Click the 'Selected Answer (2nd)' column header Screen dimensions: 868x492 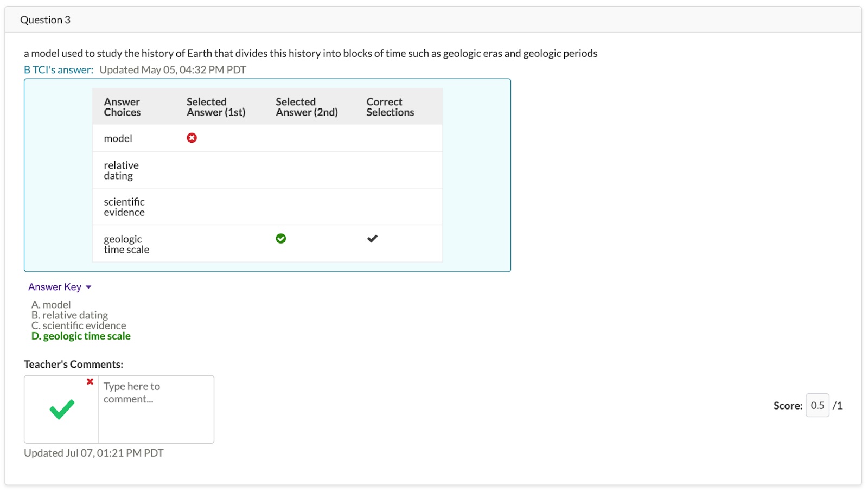[307, 107]
